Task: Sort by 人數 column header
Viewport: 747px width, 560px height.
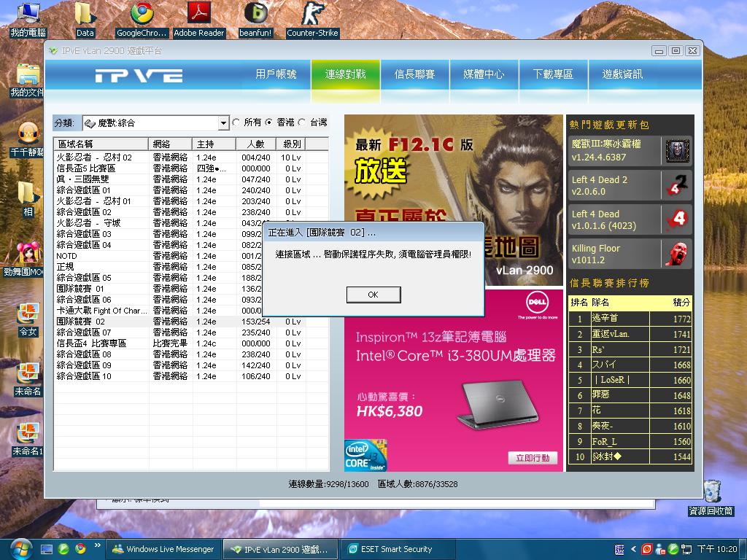Action: point(256,144)
